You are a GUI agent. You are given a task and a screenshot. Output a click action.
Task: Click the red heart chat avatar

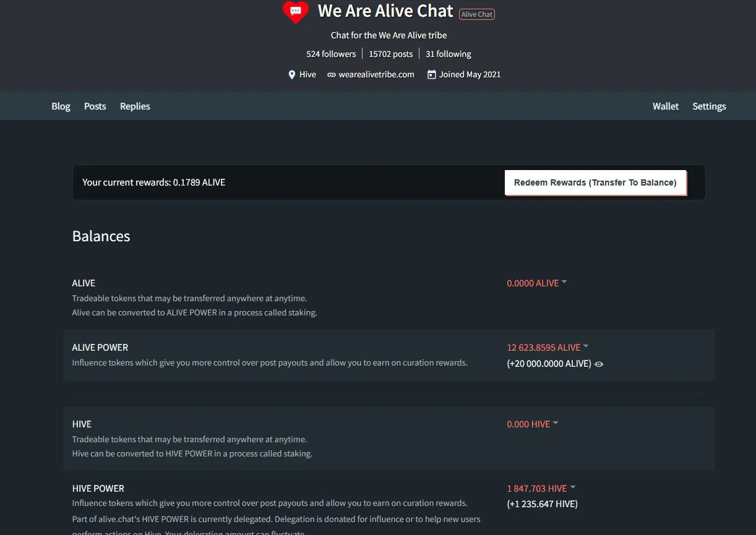point(296,12)
